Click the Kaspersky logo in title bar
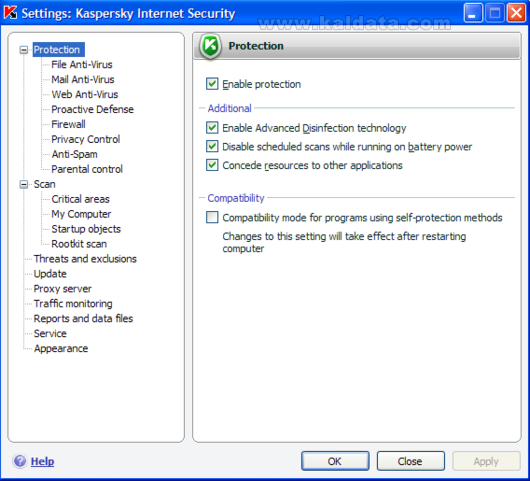 click(x=10, y=13)
